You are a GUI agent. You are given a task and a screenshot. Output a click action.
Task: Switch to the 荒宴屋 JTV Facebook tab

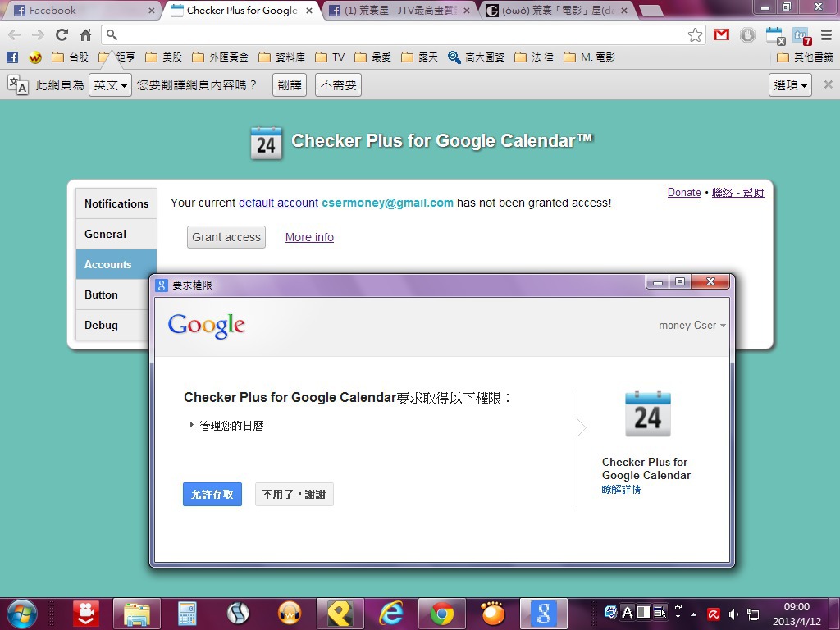[399, 10]
